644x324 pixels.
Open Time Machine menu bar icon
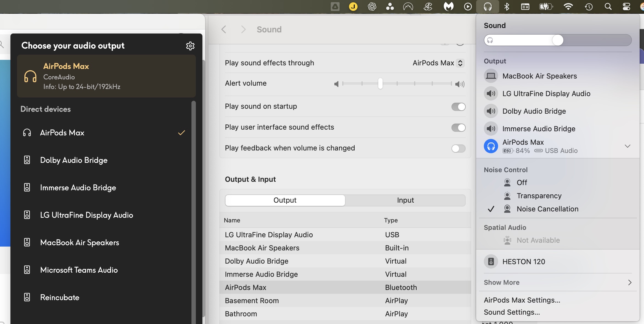(589, 7)
